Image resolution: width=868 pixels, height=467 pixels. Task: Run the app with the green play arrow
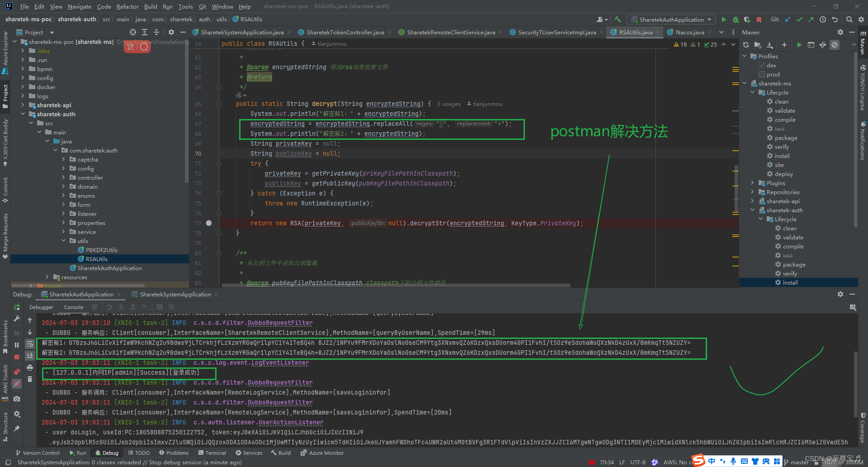coord(724,19)
